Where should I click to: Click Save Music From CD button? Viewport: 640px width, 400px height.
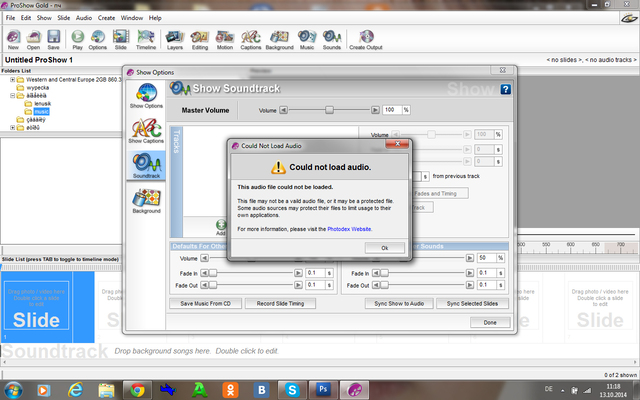pyautogui.click(x=205, y=303)
